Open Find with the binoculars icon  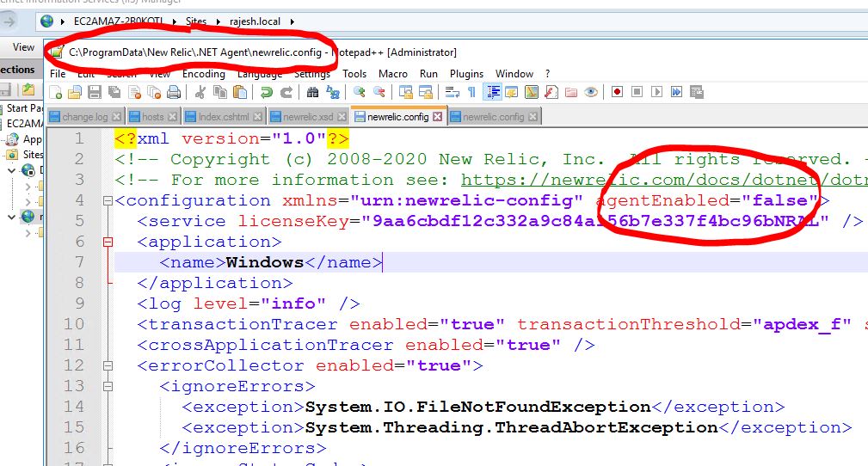(x=313, y=92)
